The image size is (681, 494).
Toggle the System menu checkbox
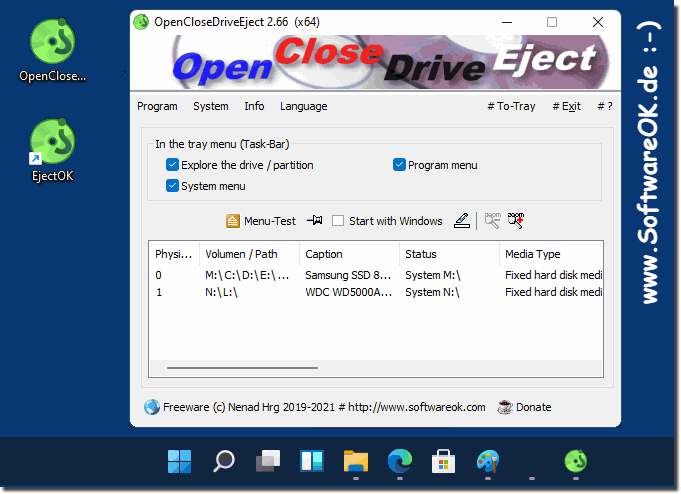click(x=172, y=186)
